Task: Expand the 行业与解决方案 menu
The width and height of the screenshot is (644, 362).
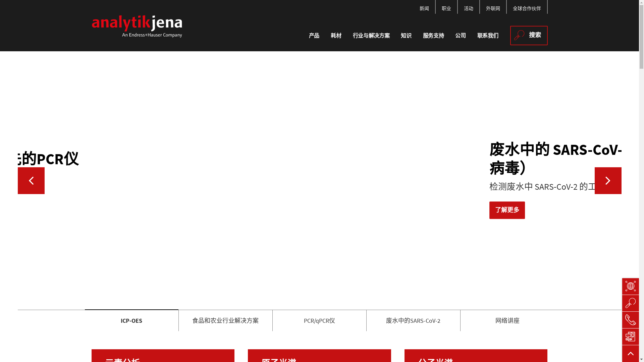Action: click(371, 36)
